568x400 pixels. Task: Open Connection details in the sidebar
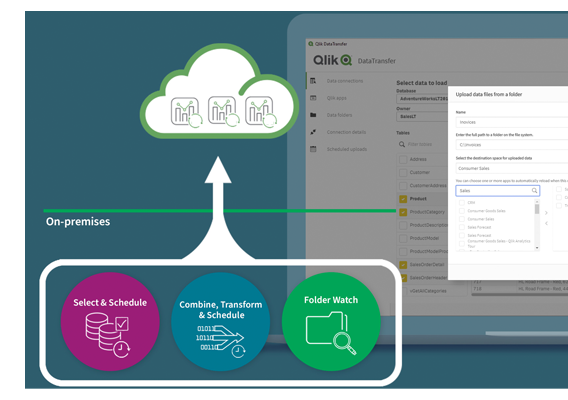click(x=346, y=132)
